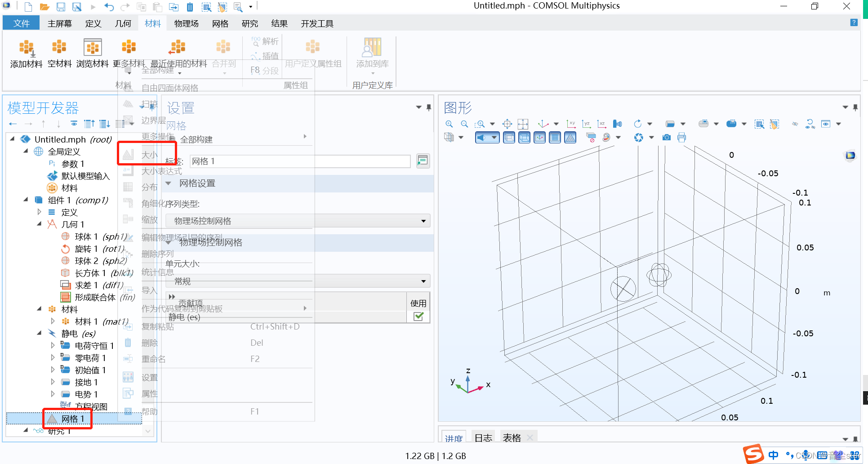Save the model with the floppy icon
This screenshot has width=868, height=464.
tap(61, 7)
